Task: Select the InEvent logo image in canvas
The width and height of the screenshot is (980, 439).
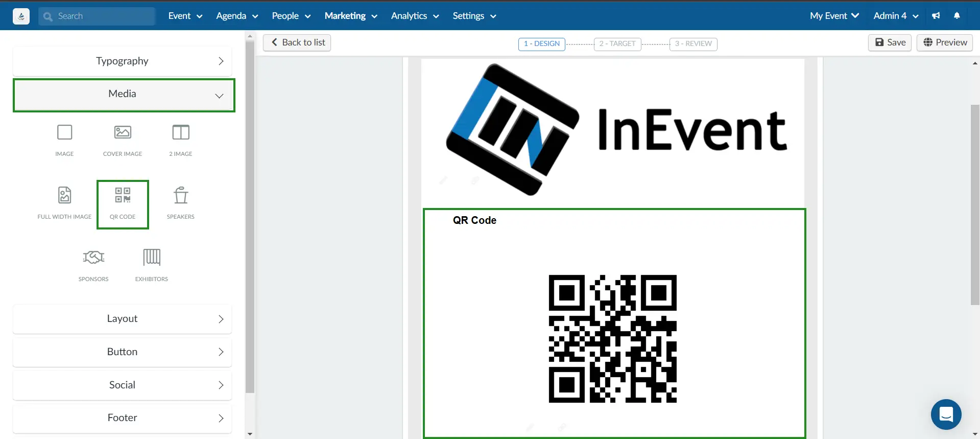Action: [615, 130]
